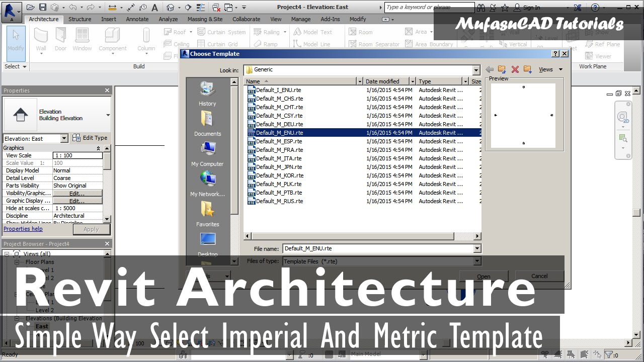The width and height of the screenshot is (644, 362).
Task: Click the File name input field
Action: [x=378, y=248]
